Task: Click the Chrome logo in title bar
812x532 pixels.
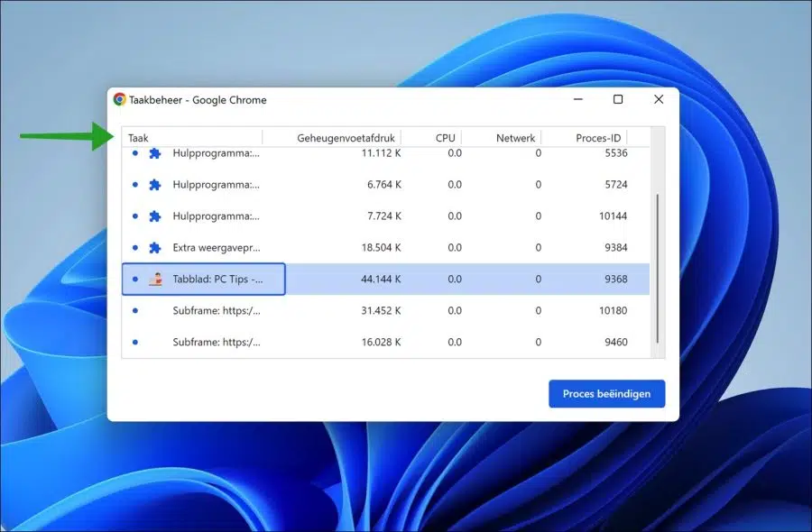Action: click(120, 99)
